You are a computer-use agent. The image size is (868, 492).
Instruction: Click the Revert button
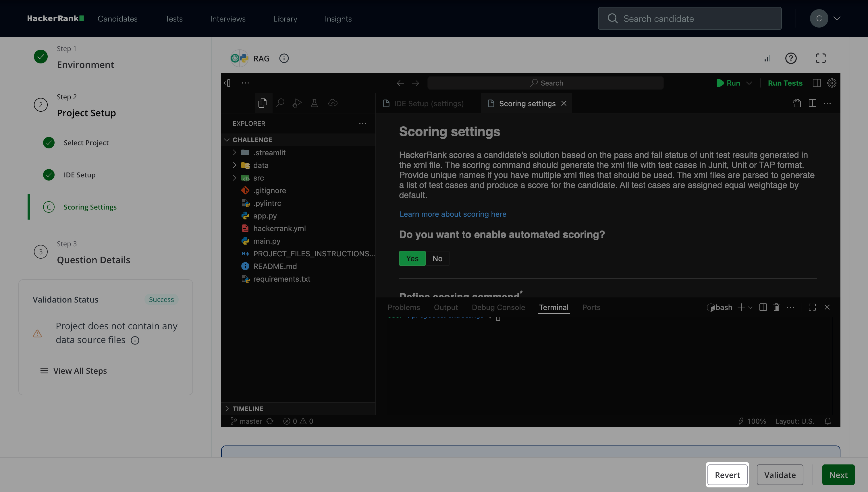coord(727,475)
